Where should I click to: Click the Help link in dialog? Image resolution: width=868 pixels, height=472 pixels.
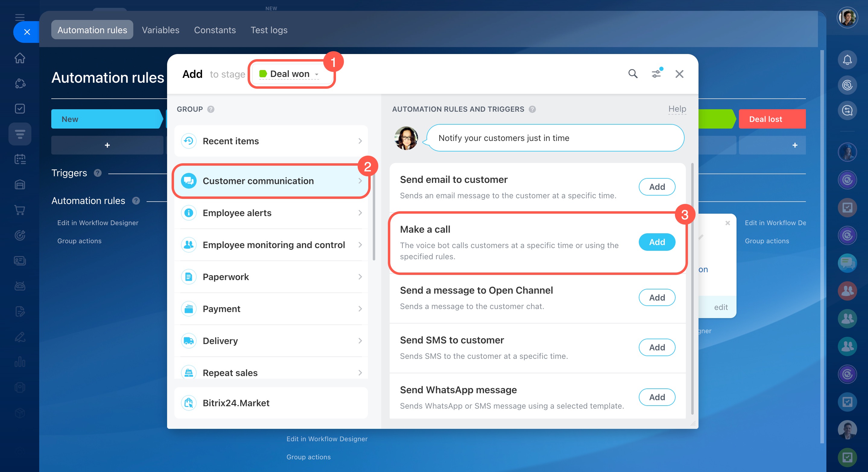(x=677, y=109)
